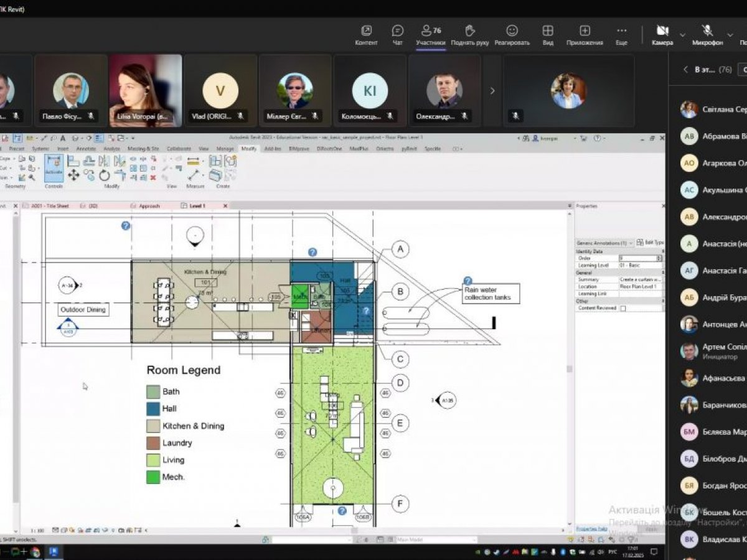Click the Activate controls button in ribbon
Viewport: 747px width, 560px height.
[54, 167]
